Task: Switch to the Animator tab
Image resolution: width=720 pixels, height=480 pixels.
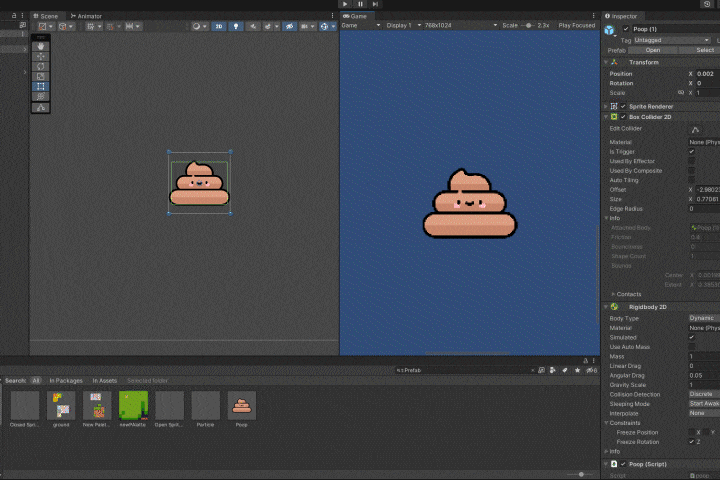Action: coord(86,16)
